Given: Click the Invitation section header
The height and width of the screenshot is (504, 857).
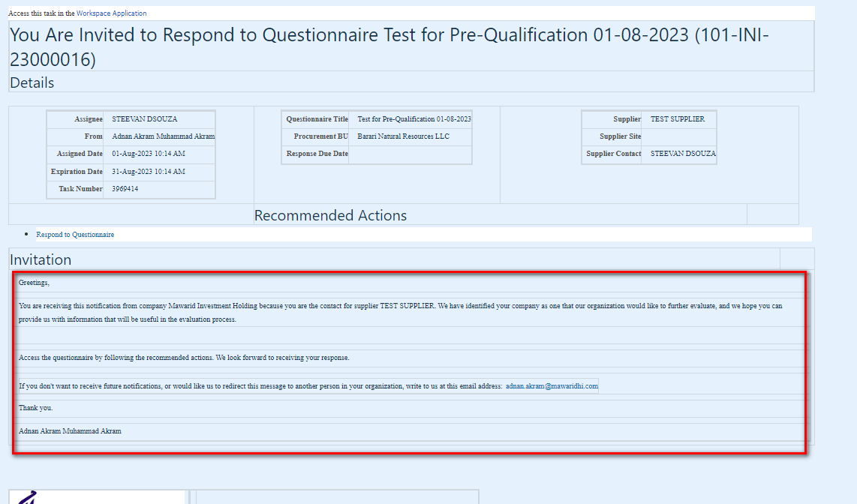Looking at the screenshot, I should coord(41,259).
